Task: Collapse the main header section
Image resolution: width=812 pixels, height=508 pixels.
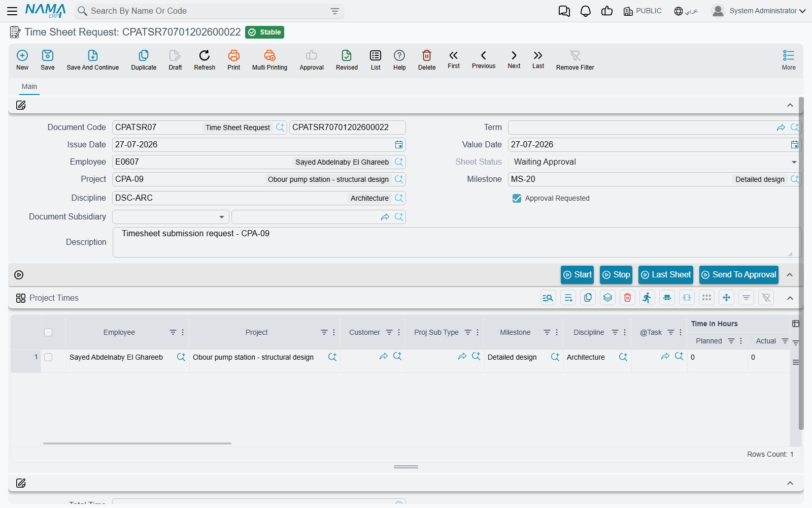Action: (x=790, y=105)
